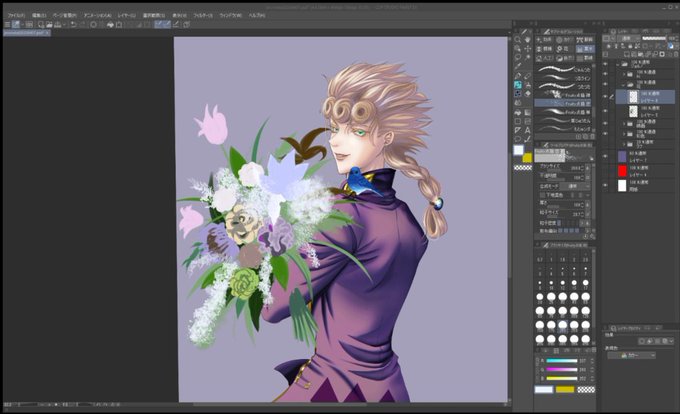This screenshot has width=680, height=414.
Task: Select the transparent color swatch in toolbox
Action: coord(523,168)
